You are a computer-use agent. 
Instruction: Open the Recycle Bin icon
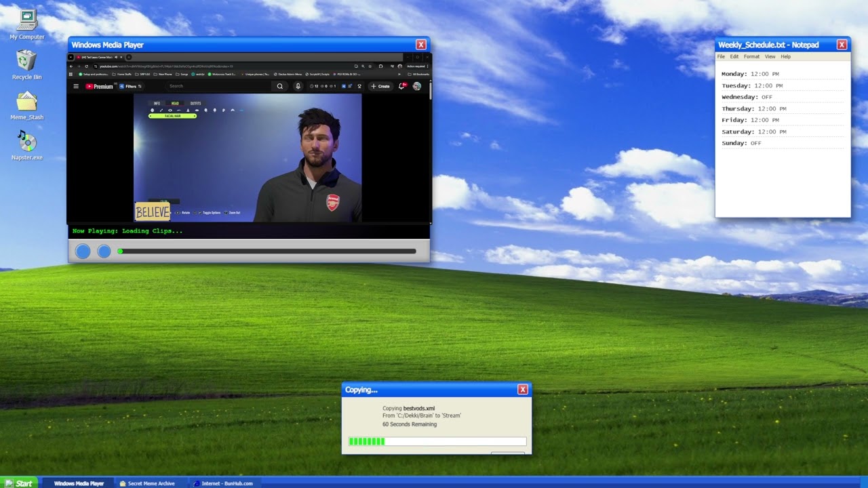click(27, 65)
